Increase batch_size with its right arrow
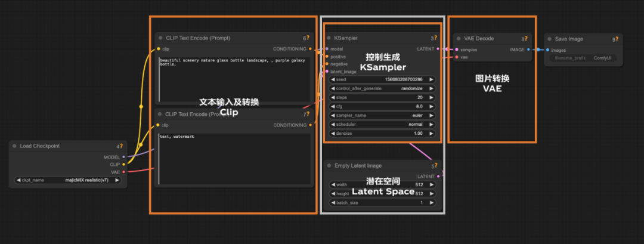 pyautogui.click(x=431, y=202)
